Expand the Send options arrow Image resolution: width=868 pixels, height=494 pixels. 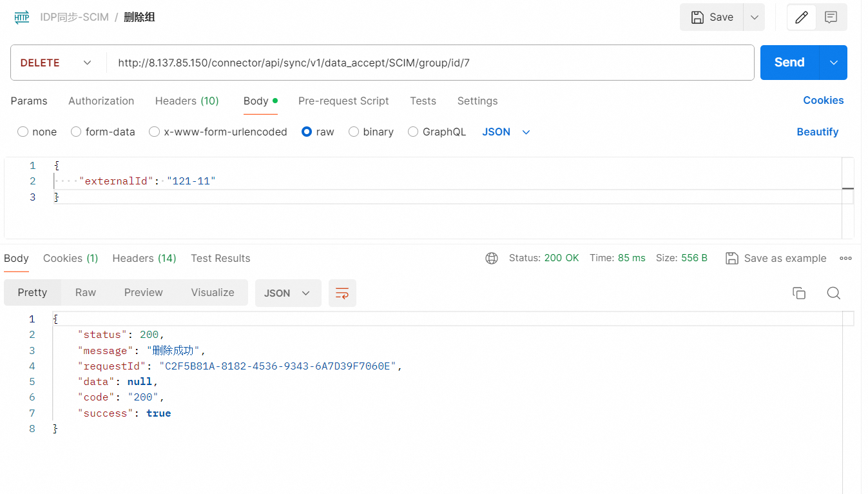[x=833, y=63]
